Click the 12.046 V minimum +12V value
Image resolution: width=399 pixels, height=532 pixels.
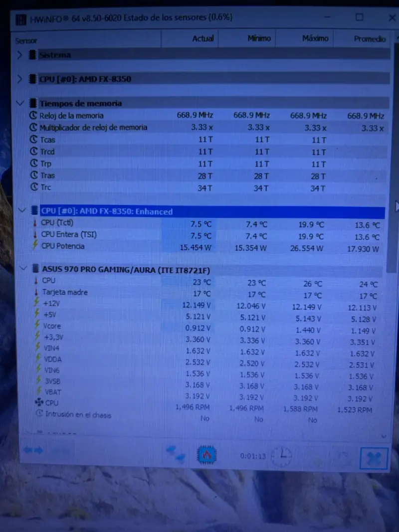tap(251, 306)
